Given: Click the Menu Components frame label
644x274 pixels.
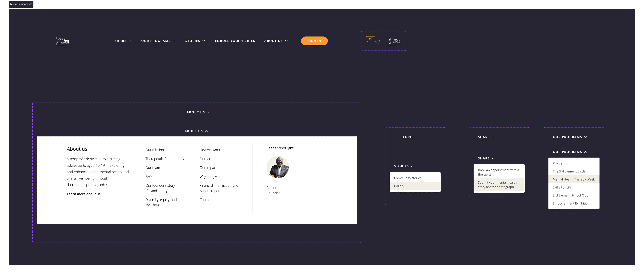Looking at the screenshot, I should [21, 4].
